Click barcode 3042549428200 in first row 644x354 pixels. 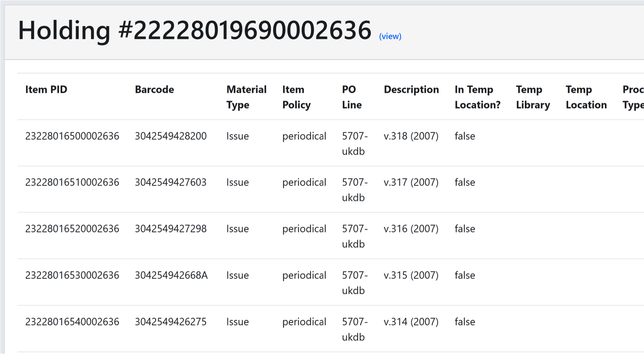(170, 136)
